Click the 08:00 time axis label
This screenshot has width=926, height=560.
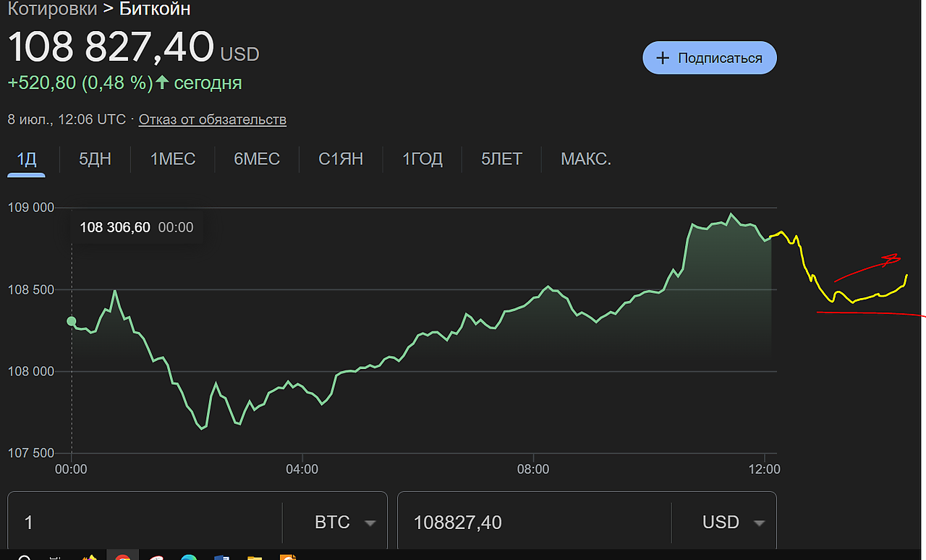click(533, 469)
